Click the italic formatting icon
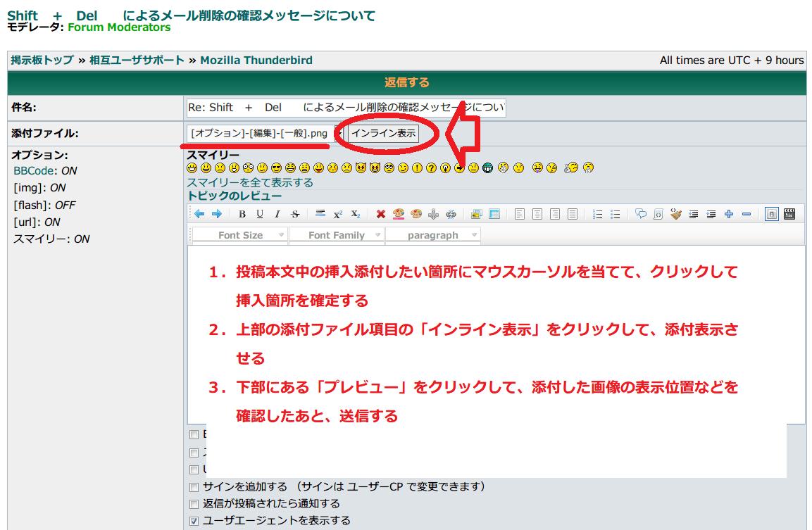The width and height of the screenshot is (812, 530). tap(277, 214)
